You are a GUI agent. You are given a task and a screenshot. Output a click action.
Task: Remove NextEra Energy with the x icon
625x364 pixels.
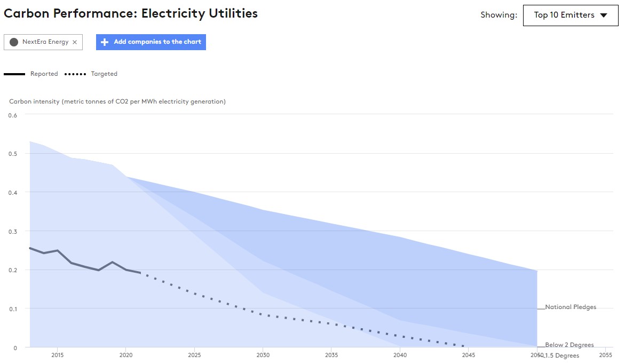click(x=75, y=42)
